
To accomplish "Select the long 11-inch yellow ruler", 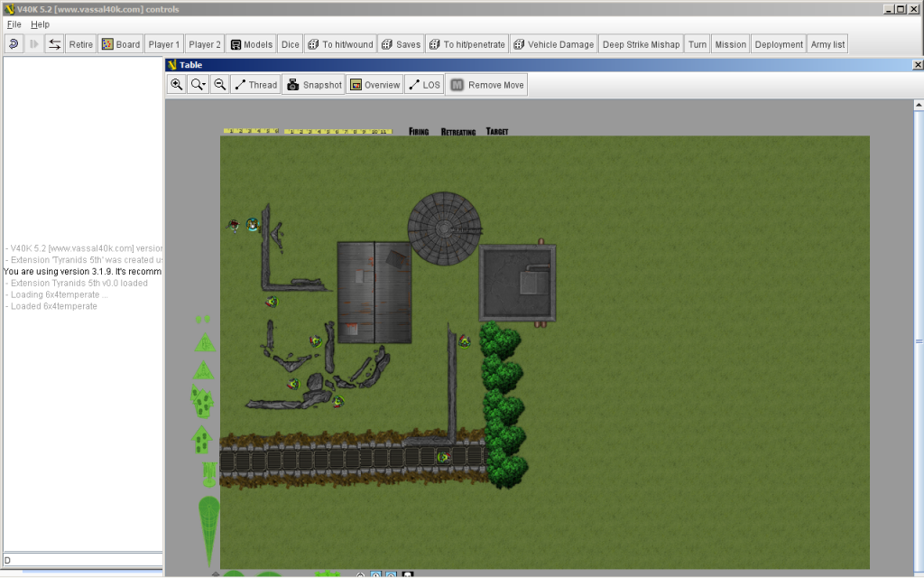I will pyautogui.click(x=338, y=132).
